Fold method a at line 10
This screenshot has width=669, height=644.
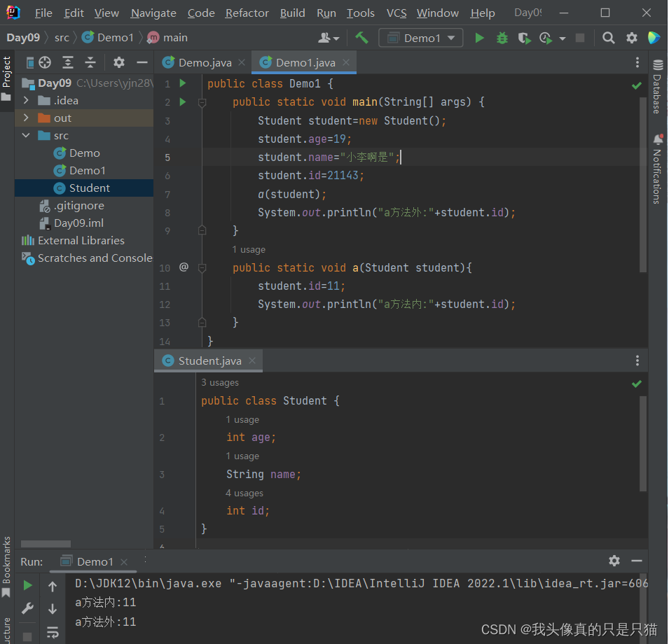point(202,268)
